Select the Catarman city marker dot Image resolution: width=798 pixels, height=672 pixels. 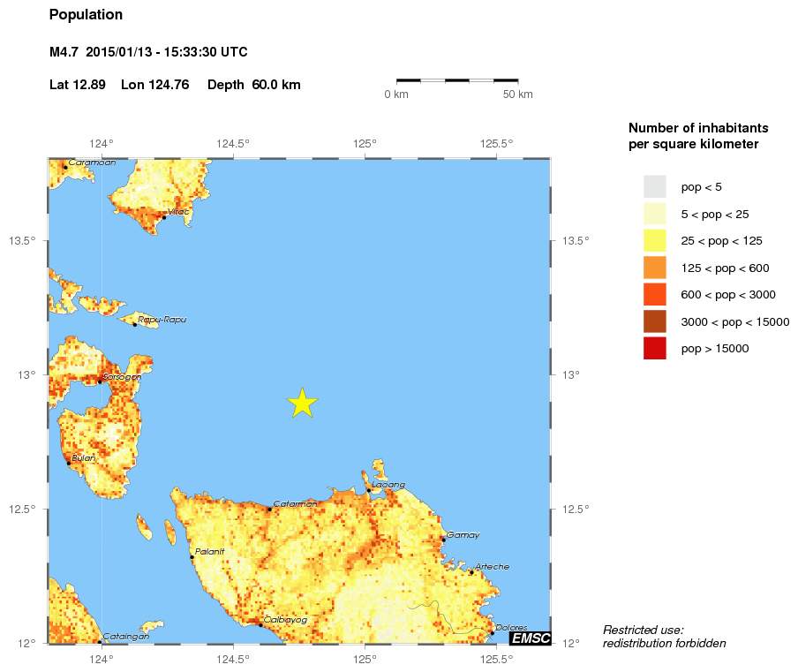pos(269,509)
